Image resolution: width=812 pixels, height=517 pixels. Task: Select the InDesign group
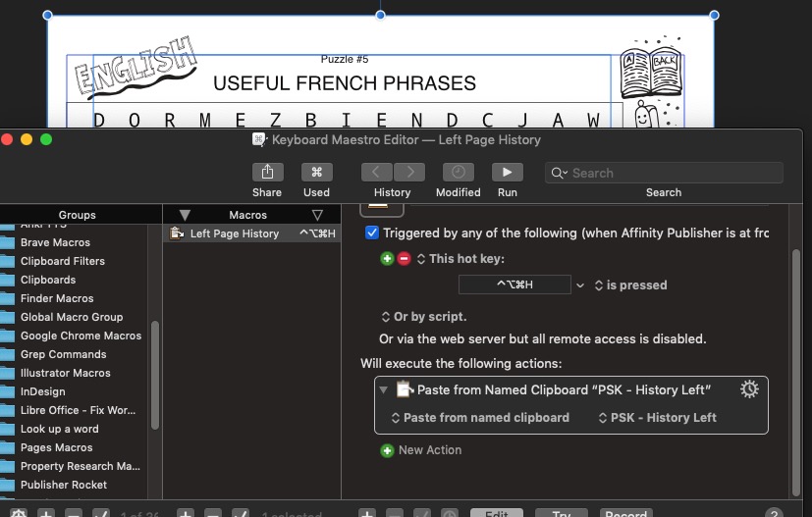43,391
